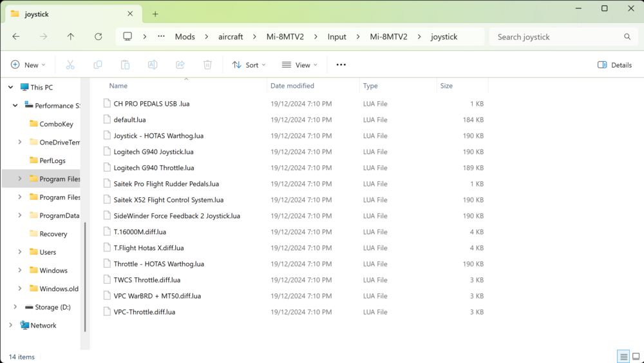The image size is (644, 363).
Task: Refresh the joystick folder view
Action: tap(98, 37)
